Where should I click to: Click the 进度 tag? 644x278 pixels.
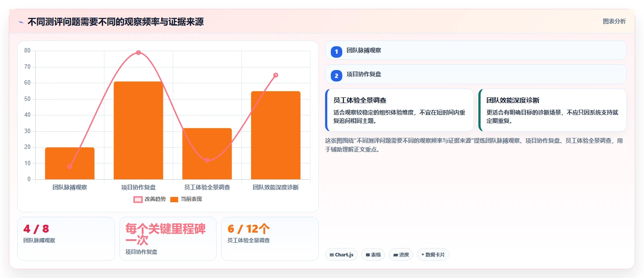(x=401, y=255)
